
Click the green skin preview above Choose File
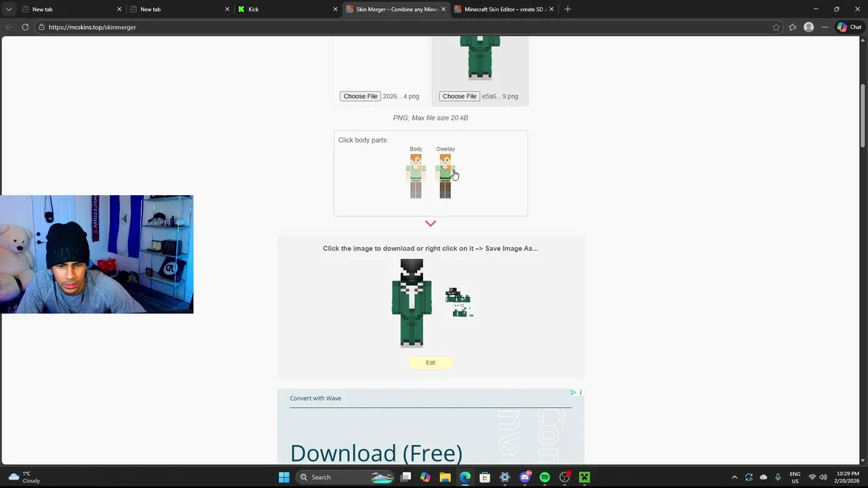(480, 58)
